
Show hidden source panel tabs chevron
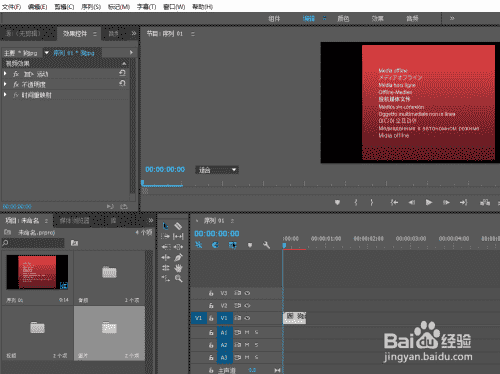pos(134,33)
